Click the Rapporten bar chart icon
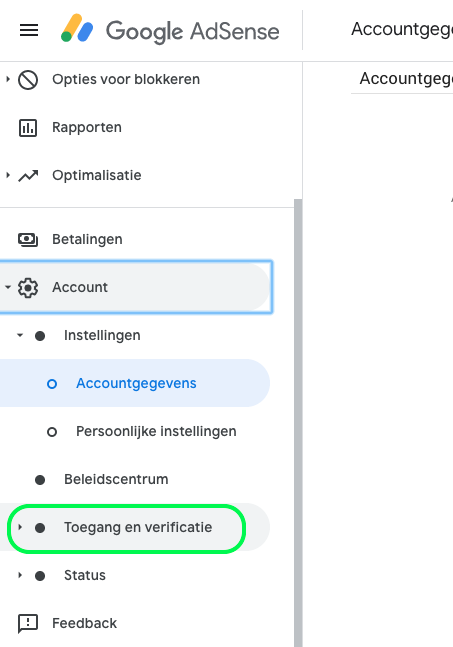This screenshot has height=647, width=453. [28, 128]
